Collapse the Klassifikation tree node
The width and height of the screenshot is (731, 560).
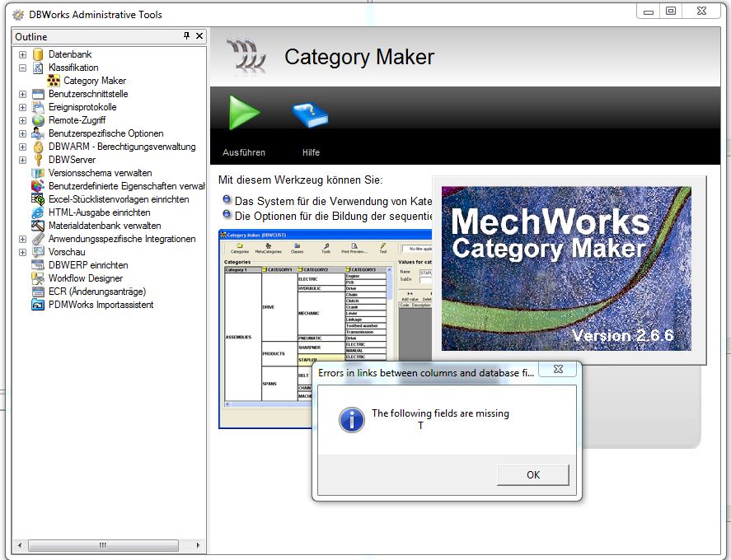point(22,68)
